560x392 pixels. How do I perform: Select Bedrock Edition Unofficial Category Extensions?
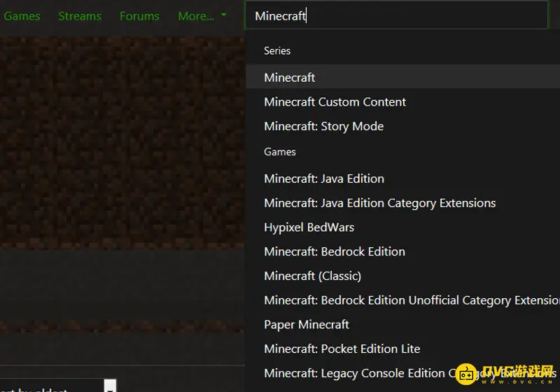tap(409, 300)
